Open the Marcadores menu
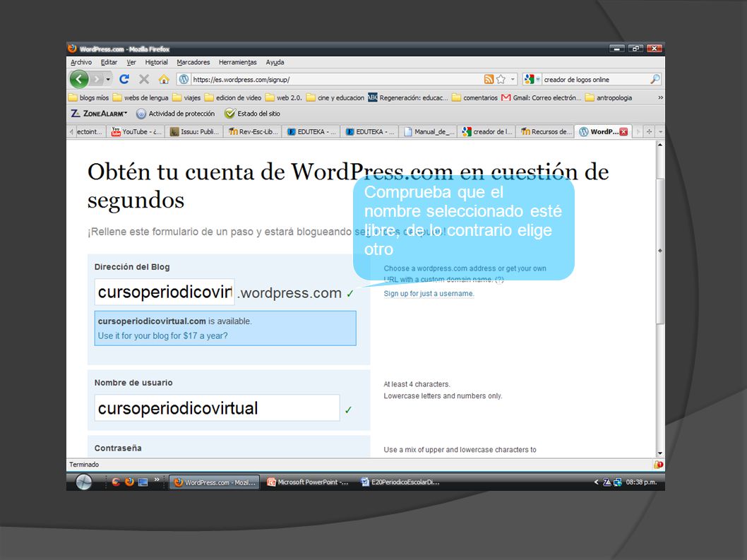 pos(193,62)
